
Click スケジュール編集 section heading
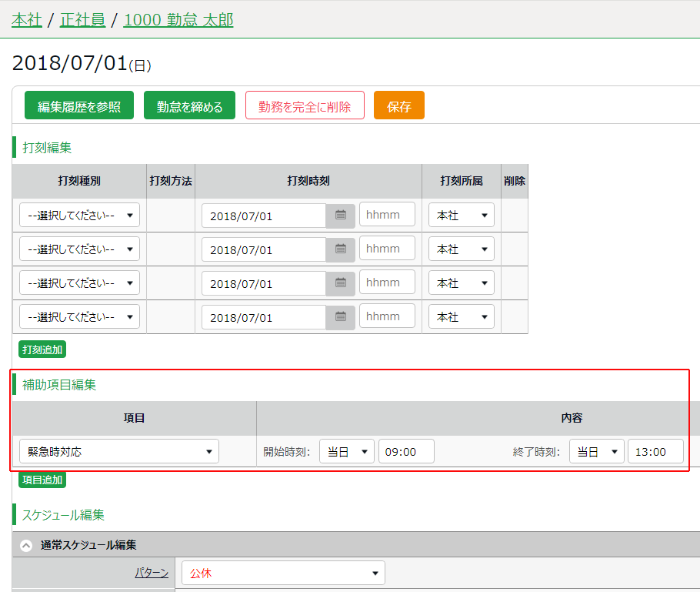[x=63, y=515]
